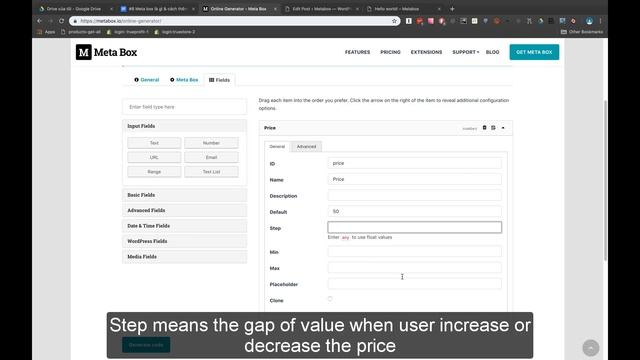The image size is (640, 360).
Task: Open the Chrome profile avatar
Action: pyautogui.click(x=589, y=21)
